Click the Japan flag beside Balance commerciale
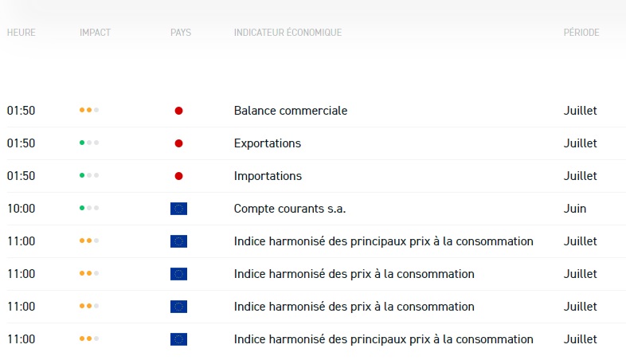This screenshot has height=364, width=626. [x=178, y=111]
